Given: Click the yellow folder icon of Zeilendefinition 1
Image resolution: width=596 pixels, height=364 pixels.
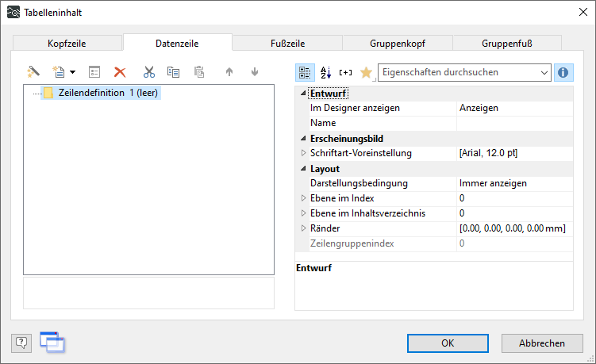Looking at the screenshot, I should click(48, 93).
